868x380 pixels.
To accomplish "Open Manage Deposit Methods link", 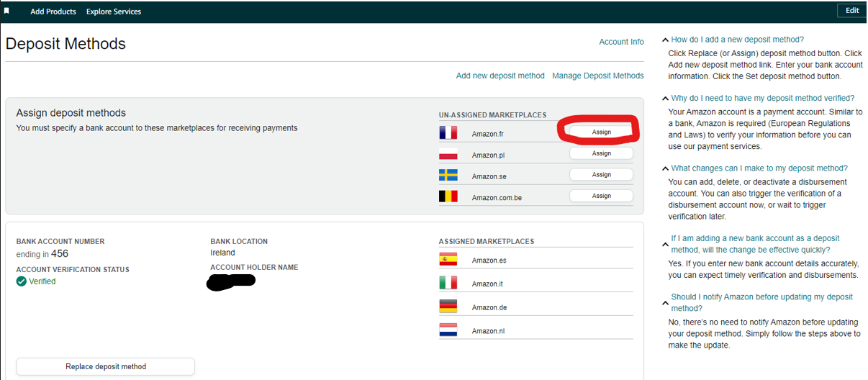I will pos(598,76).
